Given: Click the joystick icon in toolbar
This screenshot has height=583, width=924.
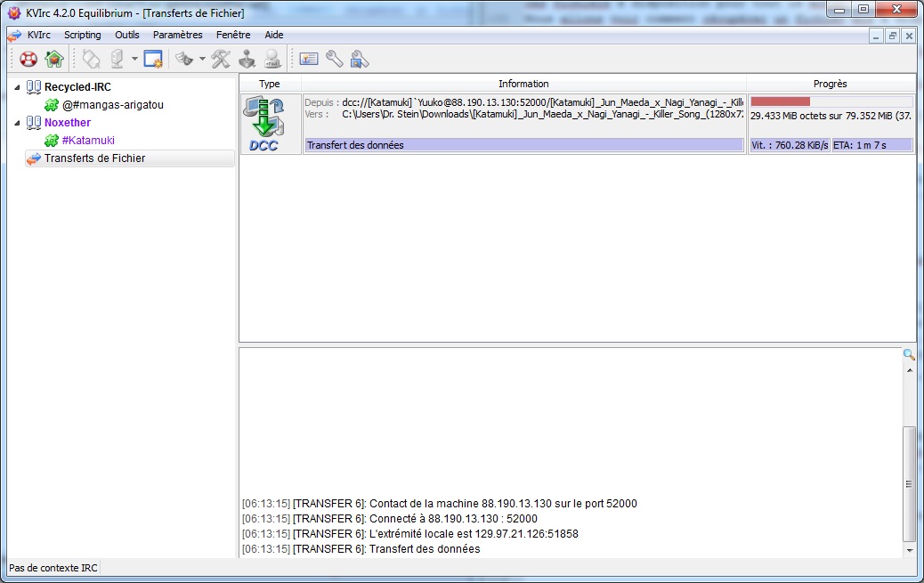Looking at the screenshot, I should [x=247, y=60].
